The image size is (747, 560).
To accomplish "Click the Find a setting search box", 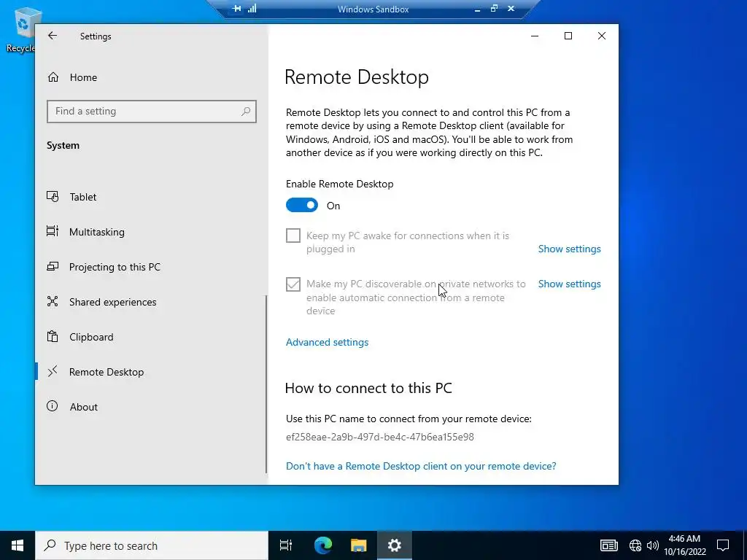I will point(152,112).
